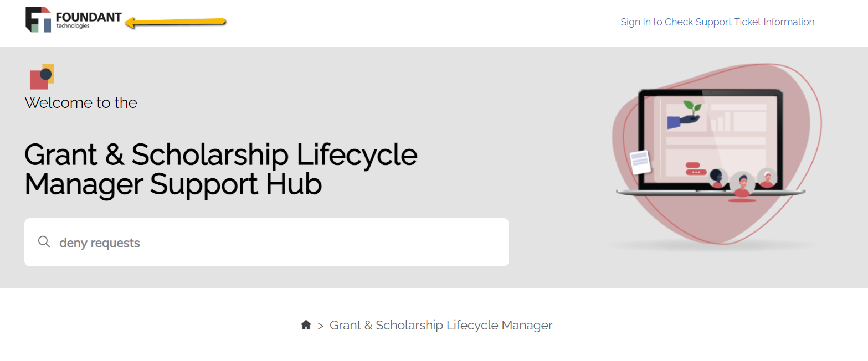This screenshot has height=361, width=868.
Task: Click the paper document icon beside laptop
Action: tap(641, 162)
